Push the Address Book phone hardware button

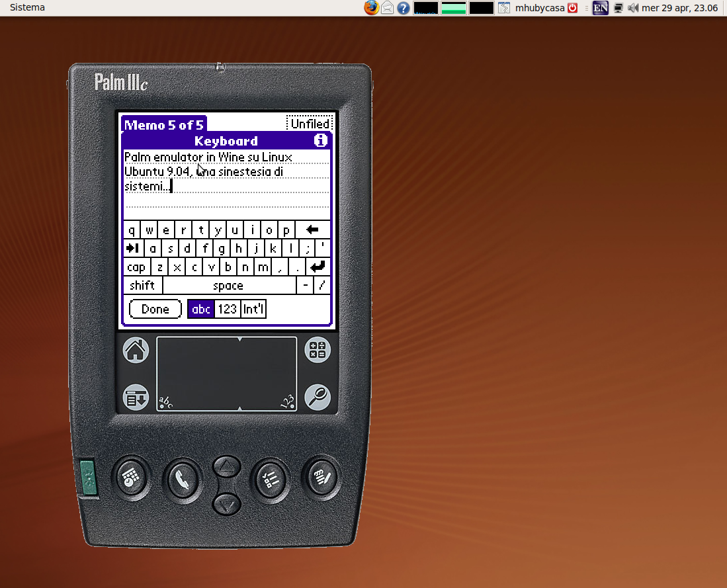[182, 480]
